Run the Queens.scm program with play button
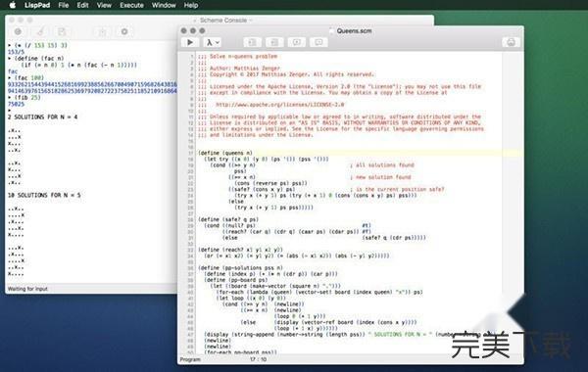The width and height of the screenshot is (588, 372). click(x=190, y=42)
